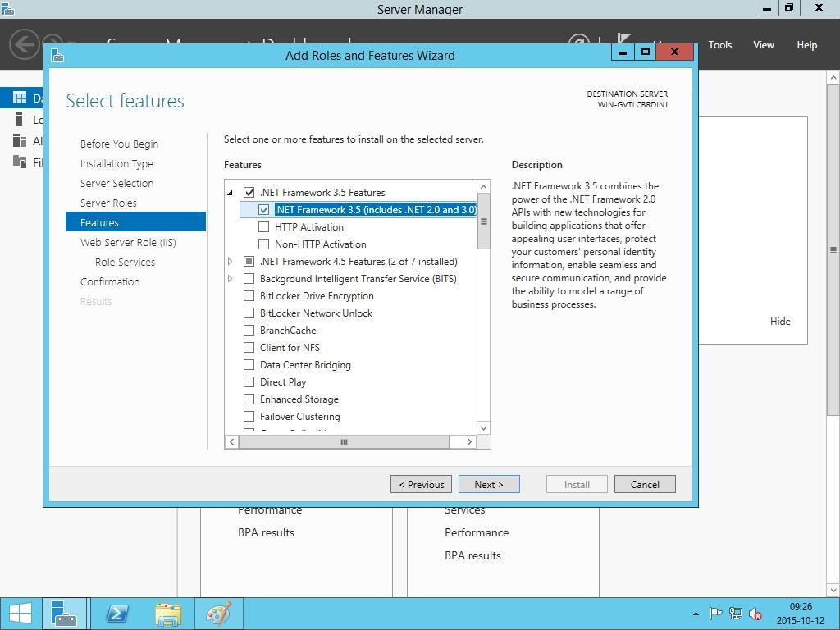The width and height of the screenshot is (840, 630).
Task: Open Paint from the taskbar
Action: (219, 614)
